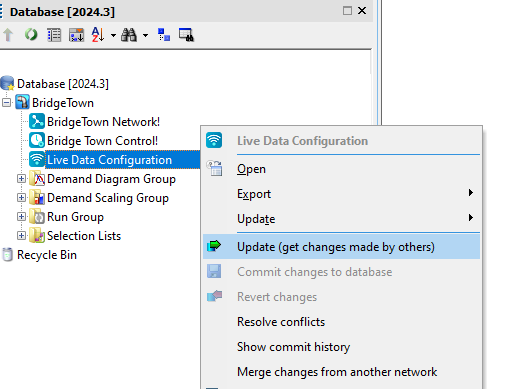Click the up arrow toolbar icon
This screenshot has width=516, height=389.
coord(8,35)
